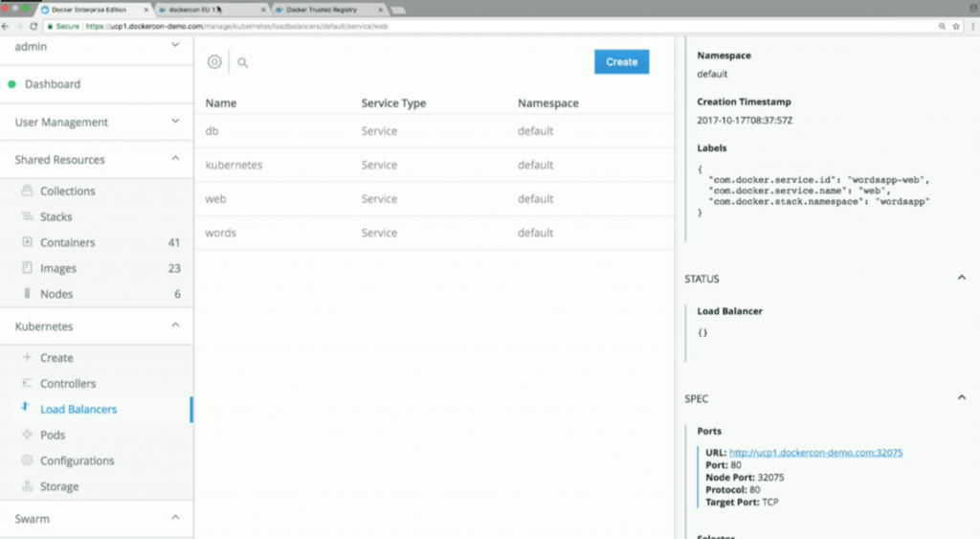Select the db service row
980x539 pixels.
pyautogui.click(x=434, y=131)
